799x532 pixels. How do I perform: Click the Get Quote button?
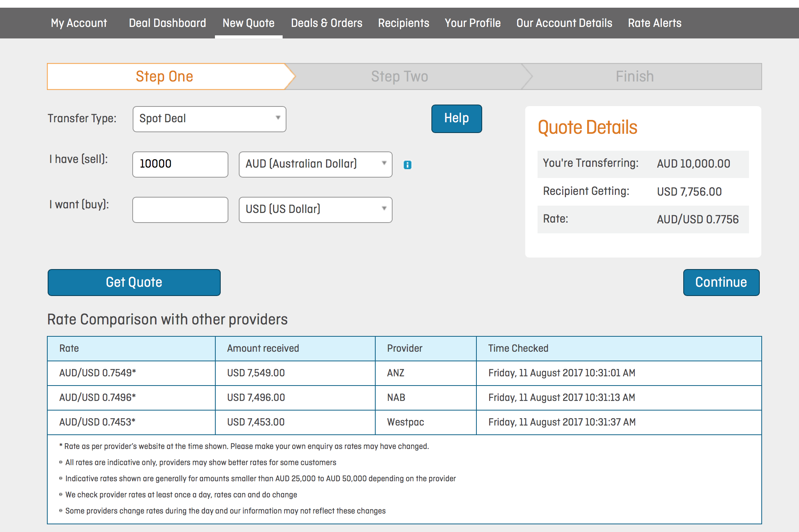pos(134,283)
